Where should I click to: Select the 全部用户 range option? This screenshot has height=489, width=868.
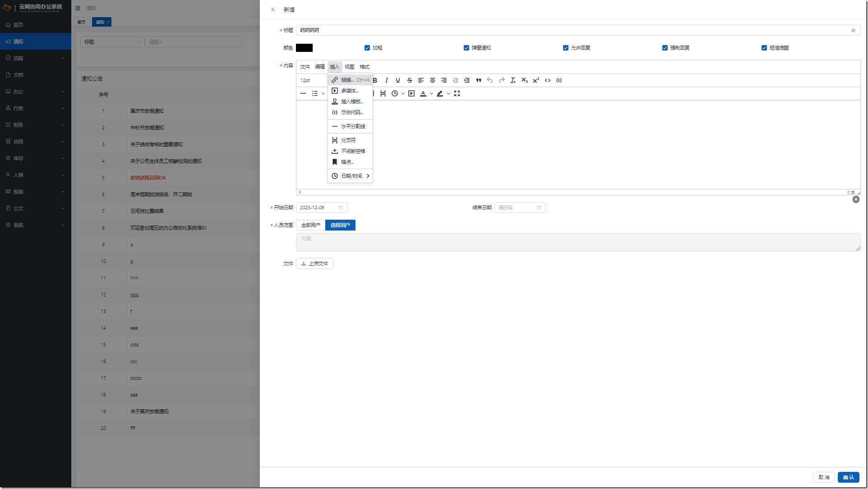(311, 225)
